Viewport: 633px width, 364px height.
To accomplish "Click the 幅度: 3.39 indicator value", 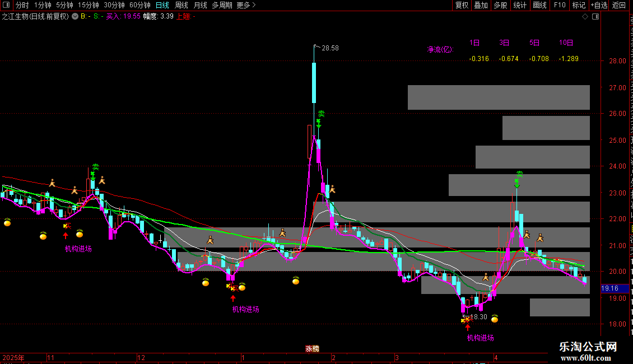I will (158, 17).
